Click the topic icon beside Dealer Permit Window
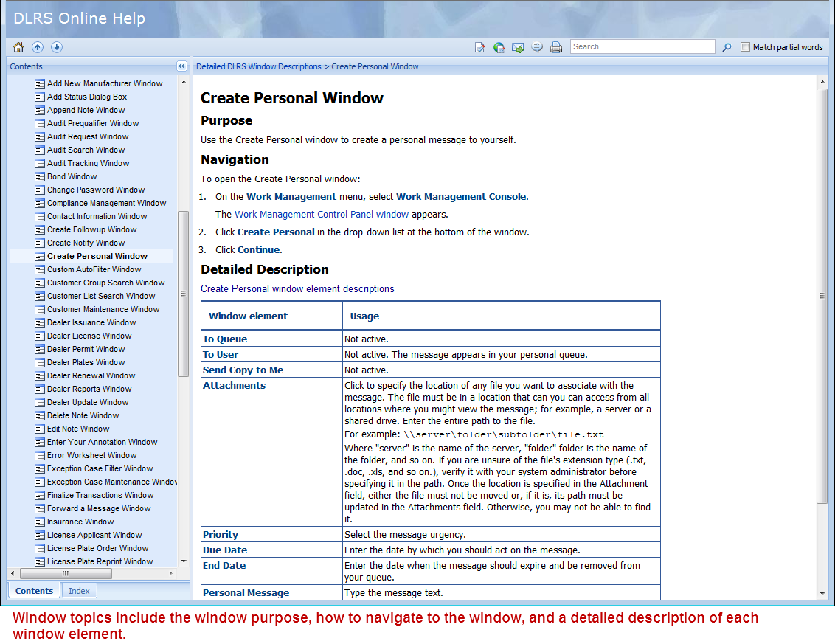Image resolution: width=835 pixels, height=644 pixels. pyautogui.click(x=39, y=350)
